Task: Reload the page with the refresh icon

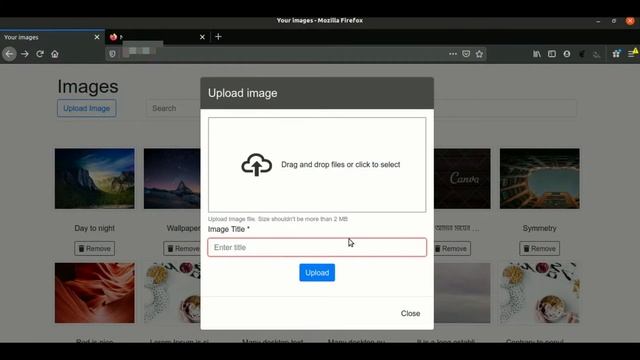Action: (x=40, y=54)
